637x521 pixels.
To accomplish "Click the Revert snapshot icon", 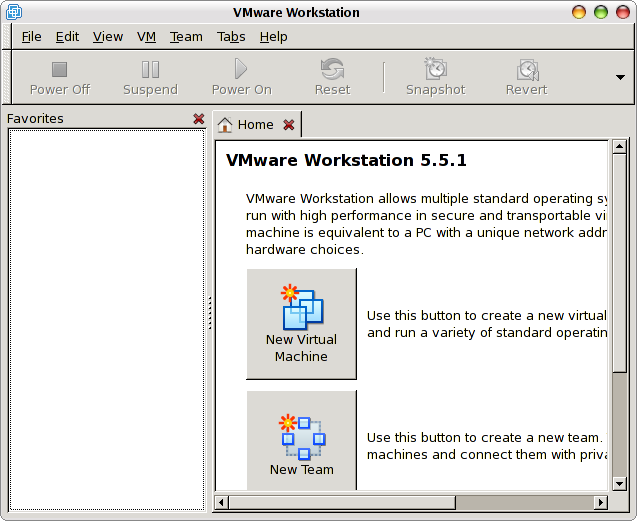I will (527, 70).
